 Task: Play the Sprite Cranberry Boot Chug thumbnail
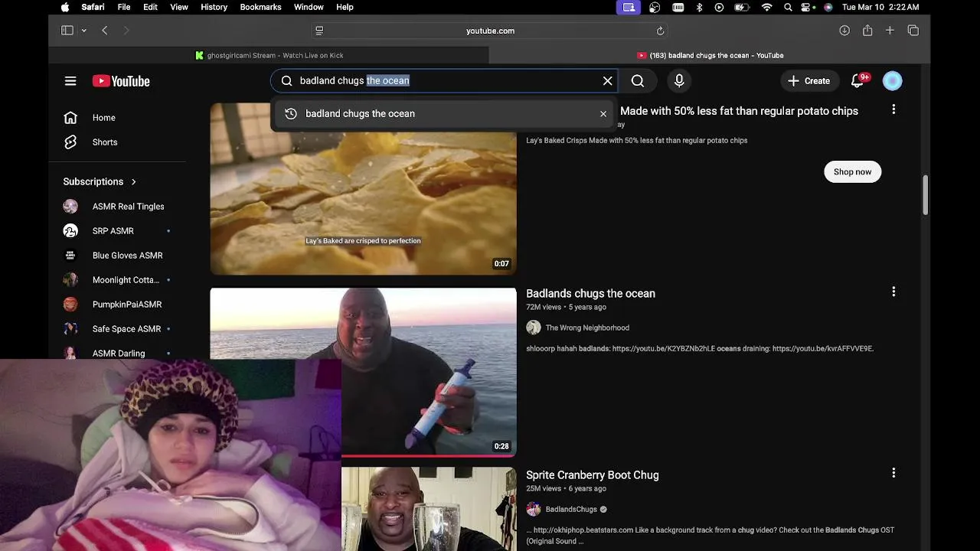pos(429,509)
